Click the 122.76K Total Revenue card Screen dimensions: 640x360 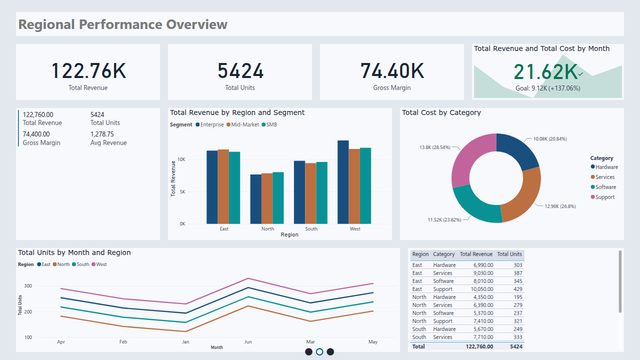[x=88, y=72]
